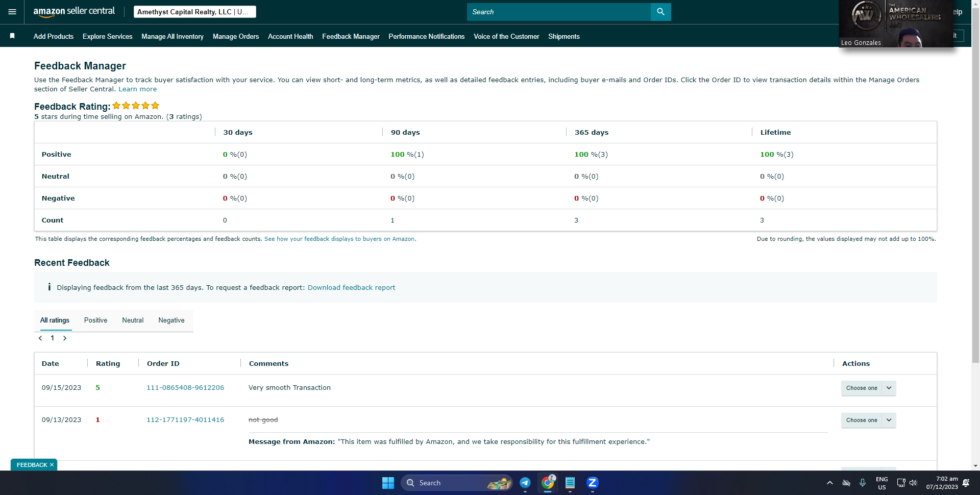Open Feedback Manager nav item

coord(351,36)
